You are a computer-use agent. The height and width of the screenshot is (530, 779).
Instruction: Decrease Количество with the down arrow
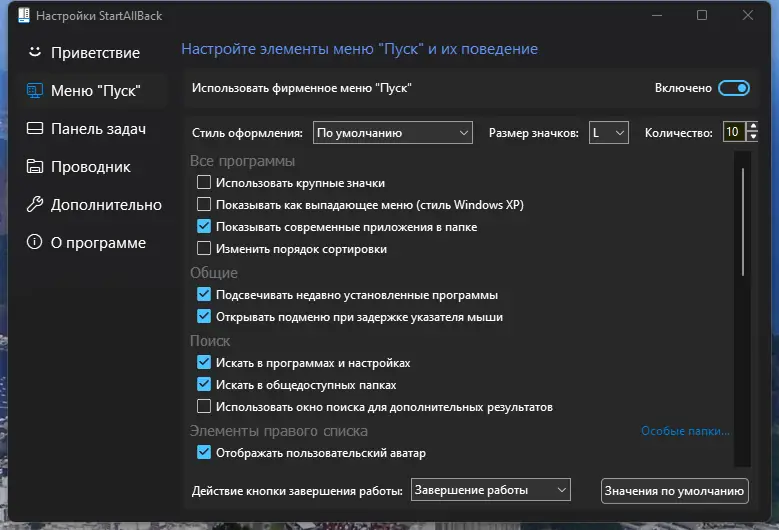point(753,137)
